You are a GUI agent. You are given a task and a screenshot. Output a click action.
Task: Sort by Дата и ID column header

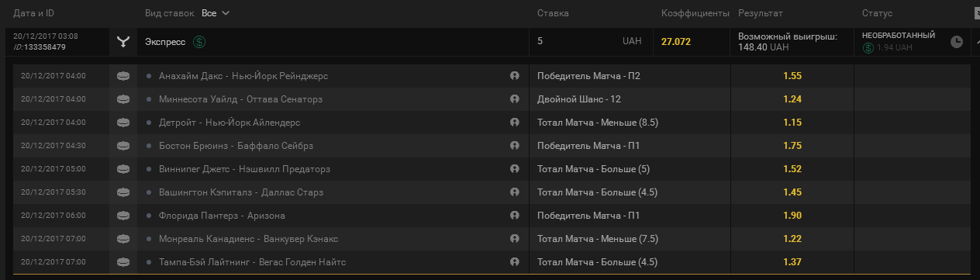pos(33,13)
